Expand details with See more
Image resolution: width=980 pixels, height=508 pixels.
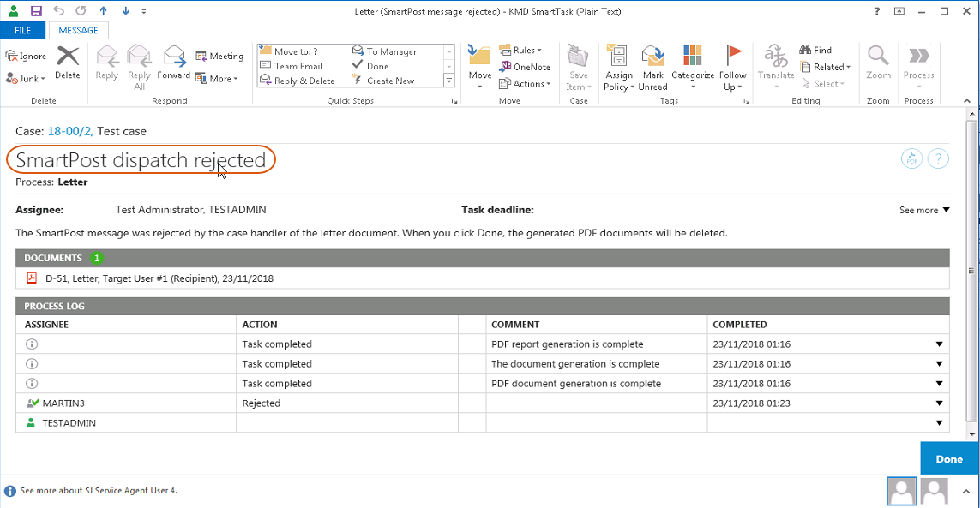click(924, 210)
